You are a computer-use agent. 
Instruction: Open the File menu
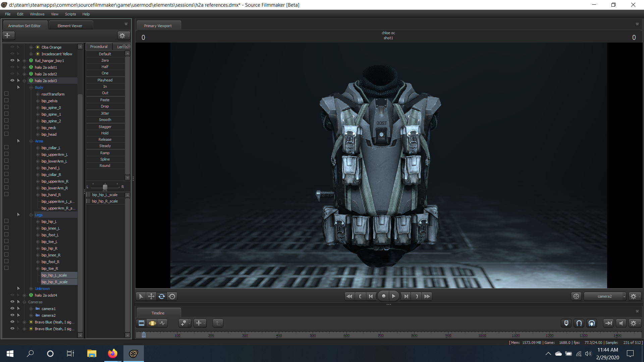click(8, 14)
